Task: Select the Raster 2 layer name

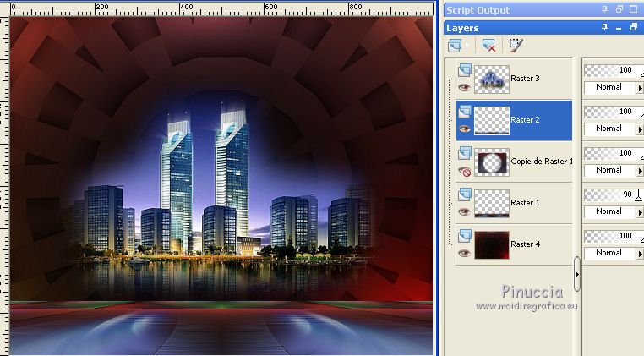Action: point(525,120)
